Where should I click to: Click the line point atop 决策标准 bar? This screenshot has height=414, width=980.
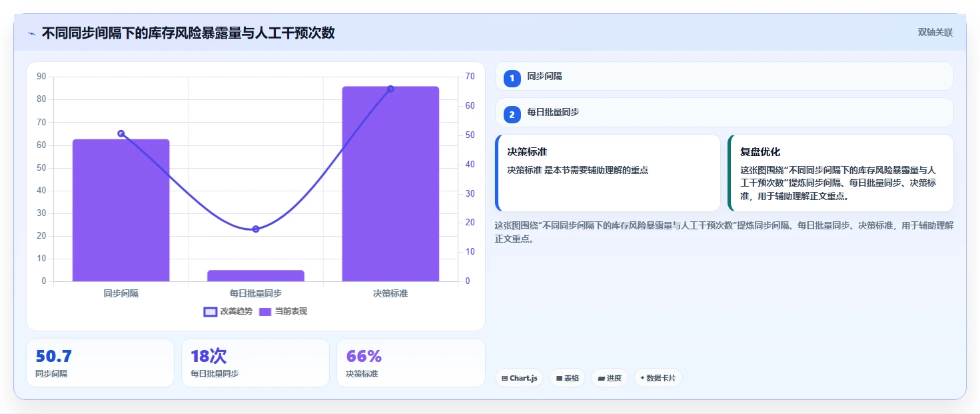pos(390,89)
